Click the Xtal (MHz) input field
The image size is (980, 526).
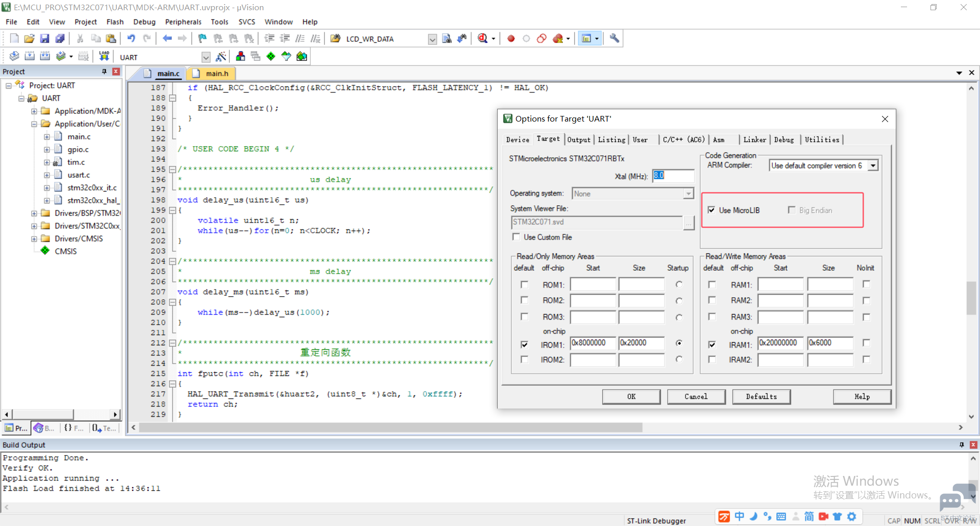click(x=673, y=176)
